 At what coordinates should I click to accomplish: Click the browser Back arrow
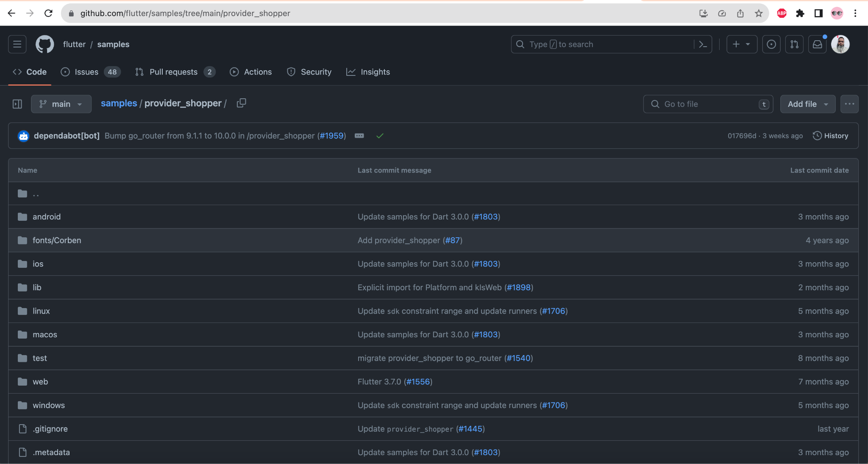(x=11, y=13)
